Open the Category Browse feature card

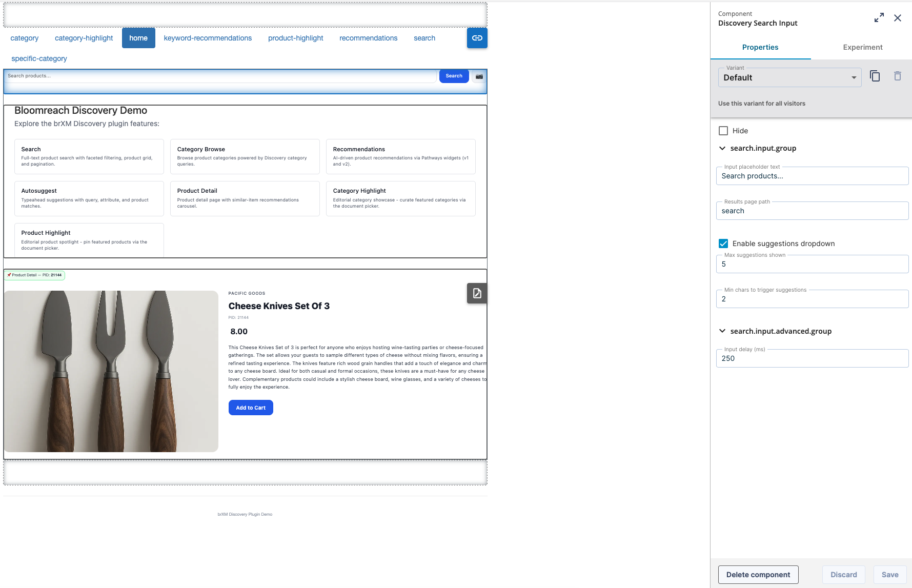point(245,156)
